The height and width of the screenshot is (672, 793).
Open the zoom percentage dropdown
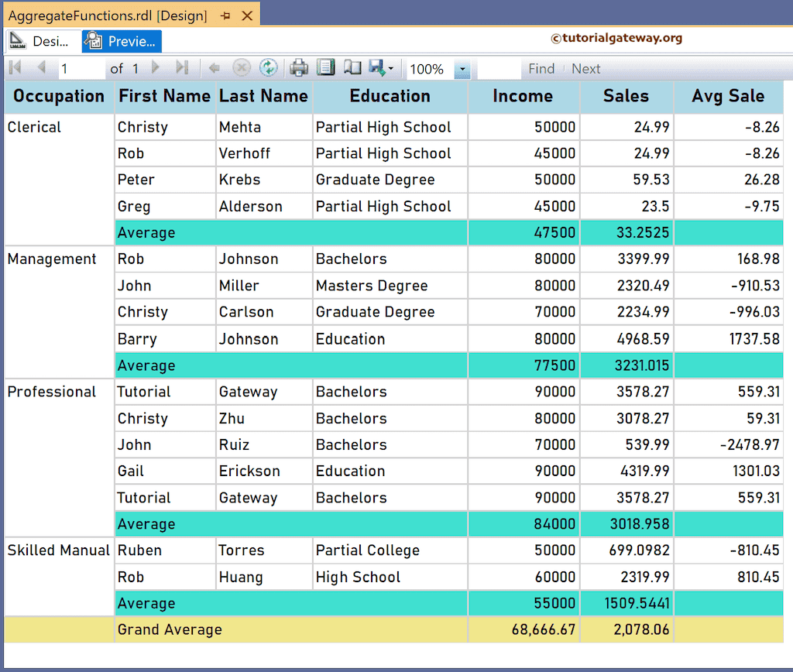[x=462, y=69]
